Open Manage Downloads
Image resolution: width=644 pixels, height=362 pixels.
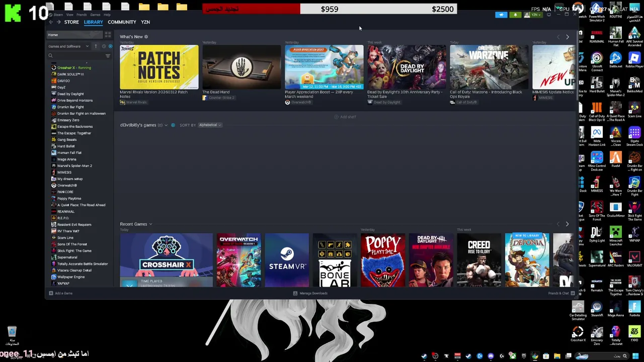click(310, 293)
